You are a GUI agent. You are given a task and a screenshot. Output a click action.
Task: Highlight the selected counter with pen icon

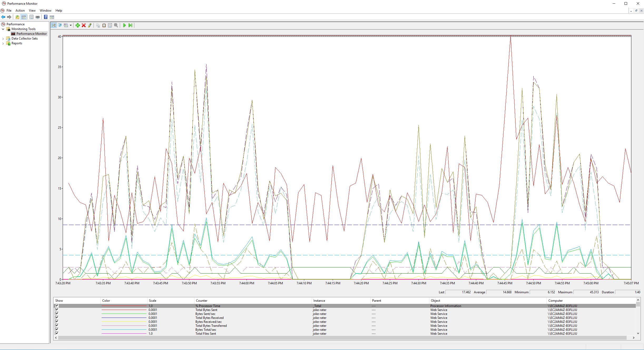90,25
